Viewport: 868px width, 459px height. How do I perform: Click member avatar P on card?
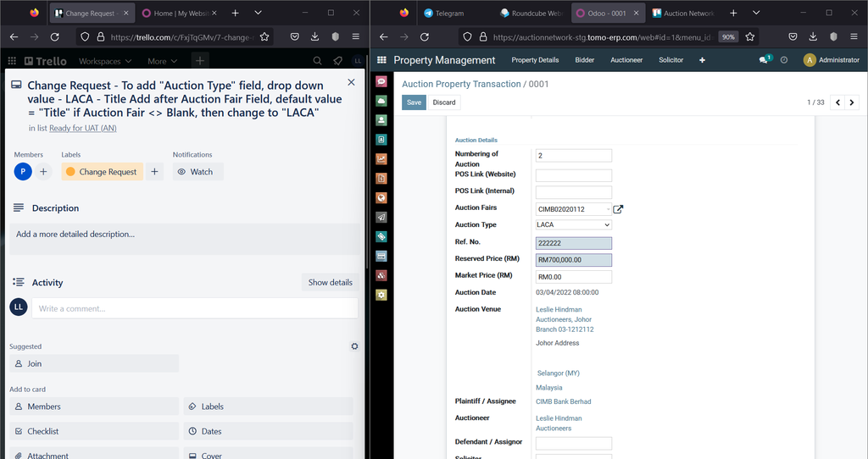point(23,171)
